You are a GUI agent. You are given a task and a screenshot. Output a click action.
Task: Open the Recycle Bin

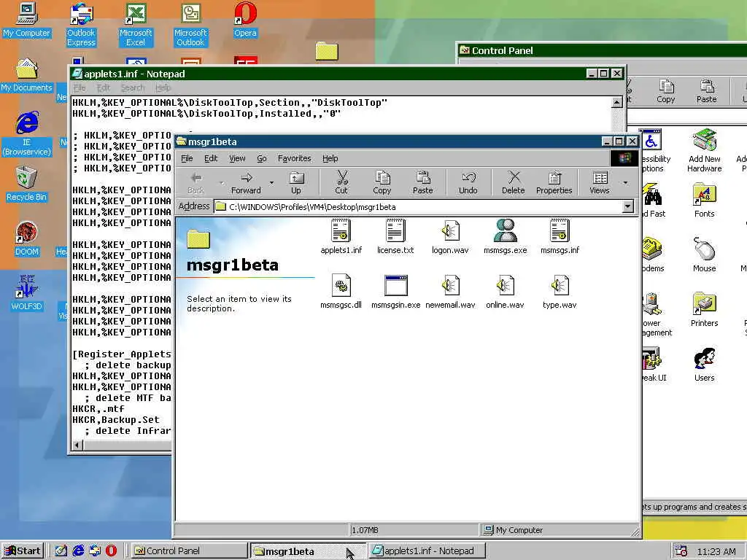[x=27, y=184]
